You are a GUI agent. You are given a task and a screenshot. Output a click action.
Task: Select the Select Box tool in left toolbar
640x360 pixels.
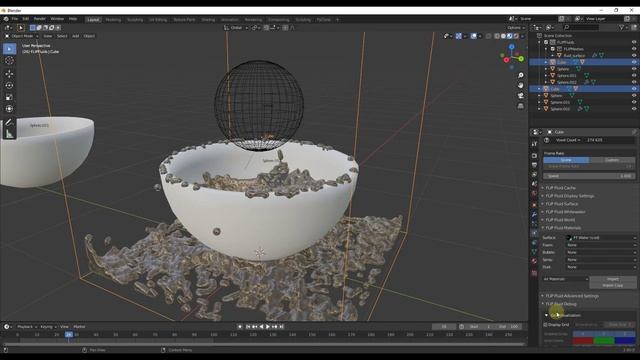coord(9,49)
